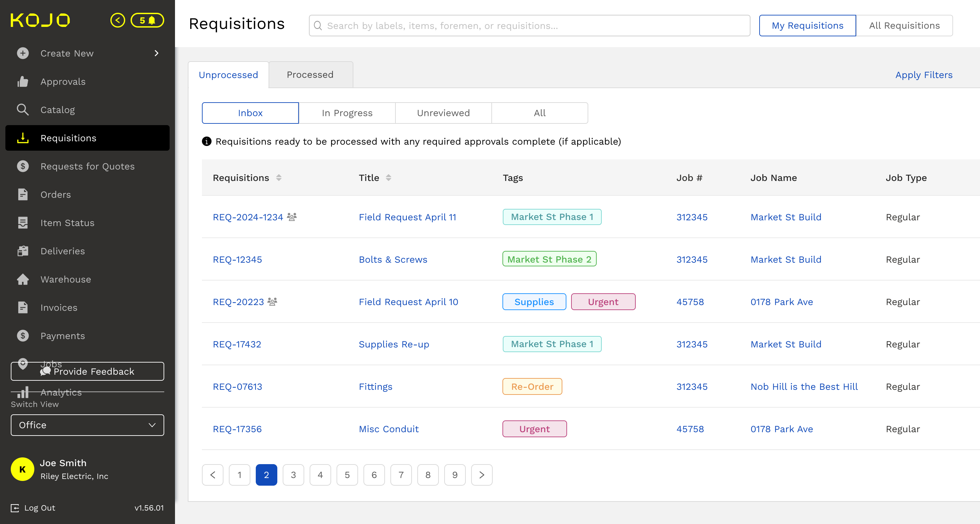Go to page 9
The width and height of the screenshot is (980, 524).
pos(455,475)
